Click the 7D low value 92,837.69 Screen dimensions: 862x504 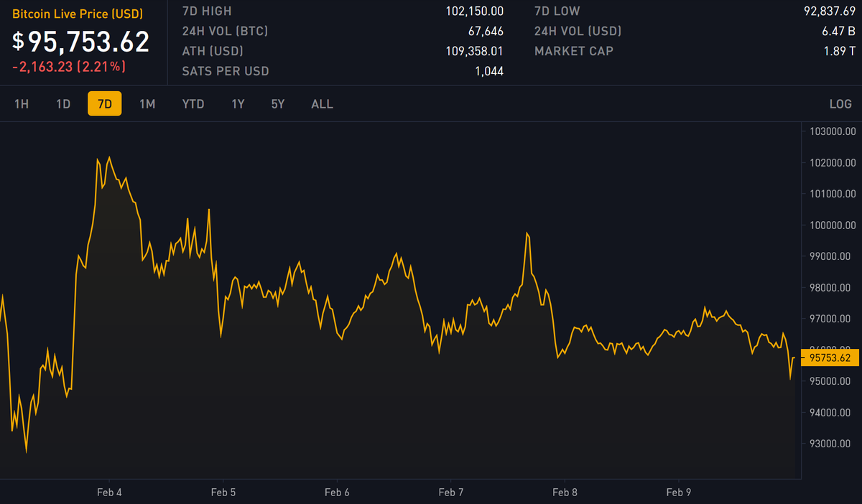click(830, 11)
